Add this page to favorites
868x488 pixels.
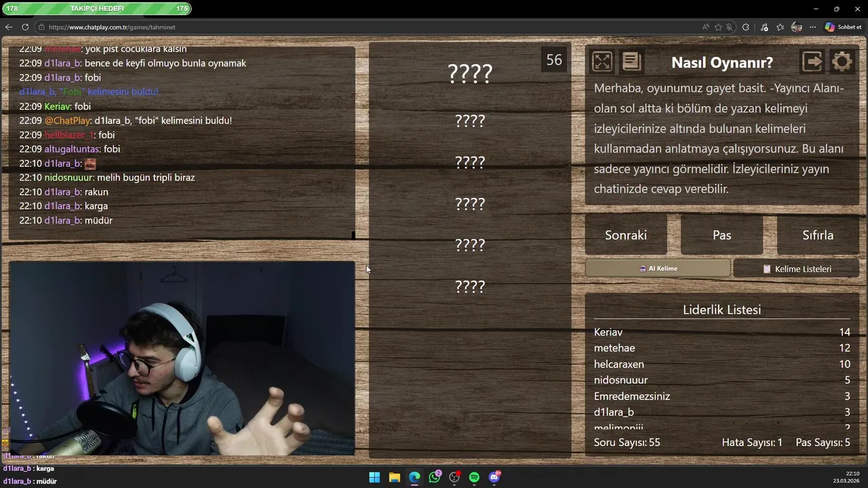(x=718, y=27)
